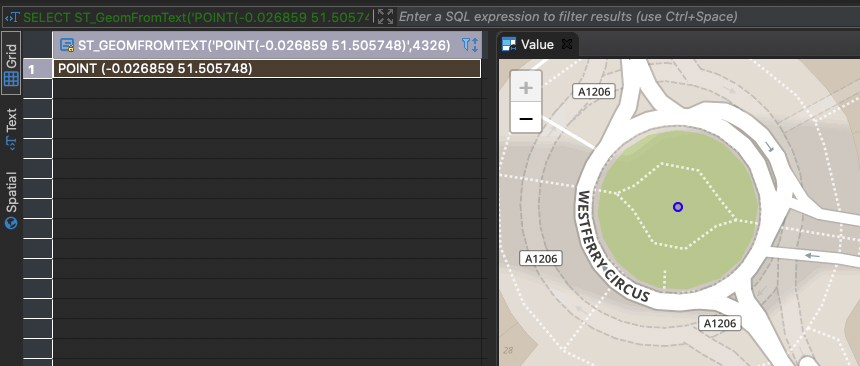Switch to Text view tab
860x366 pixels.
point(12,128)
